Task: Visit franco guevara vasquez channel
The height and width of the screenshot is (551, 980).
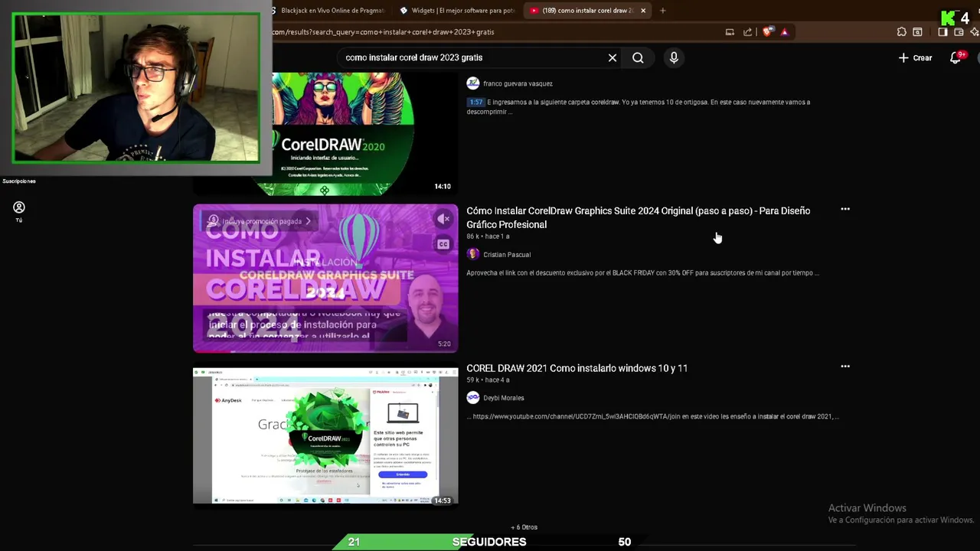Action: [x=518, y=83]
